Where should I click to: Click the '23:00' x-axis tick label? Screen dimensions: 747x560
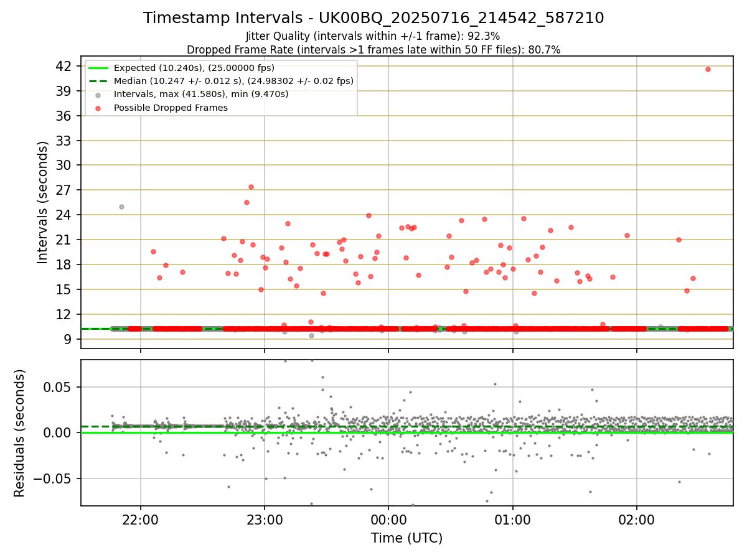pos(265,520)
